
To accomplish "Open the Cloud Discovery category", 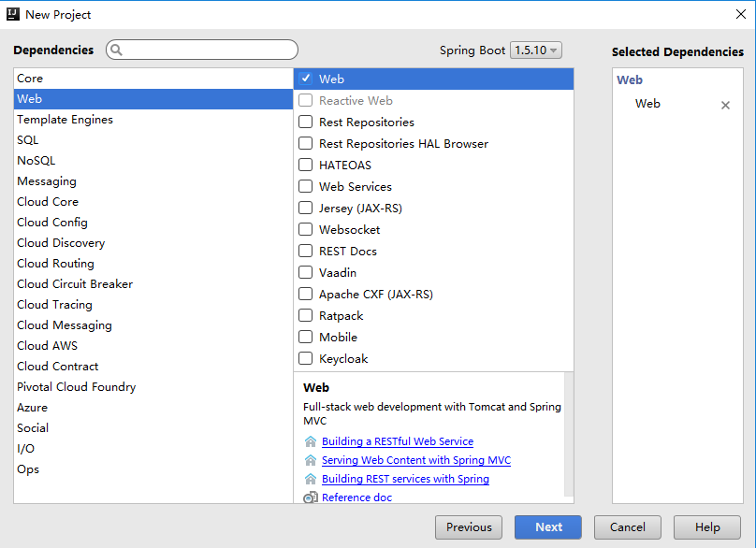I will 61,243.
